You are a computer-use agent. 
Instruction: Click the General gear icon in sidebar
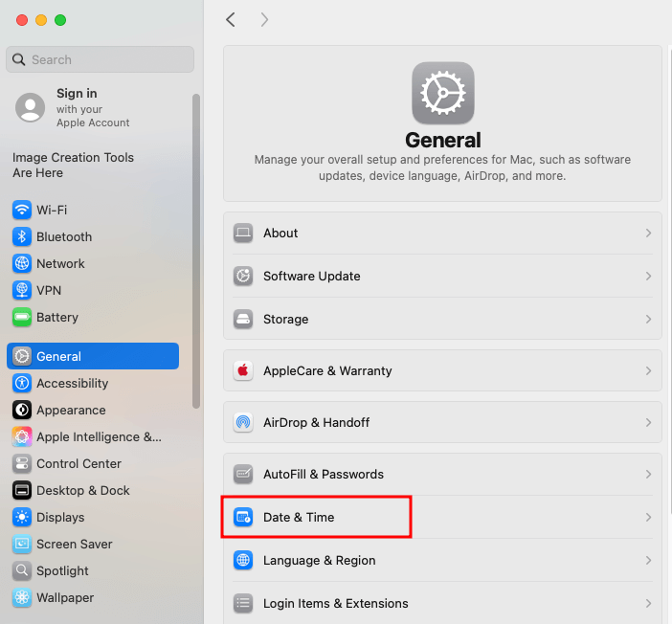tap(22, 356)
